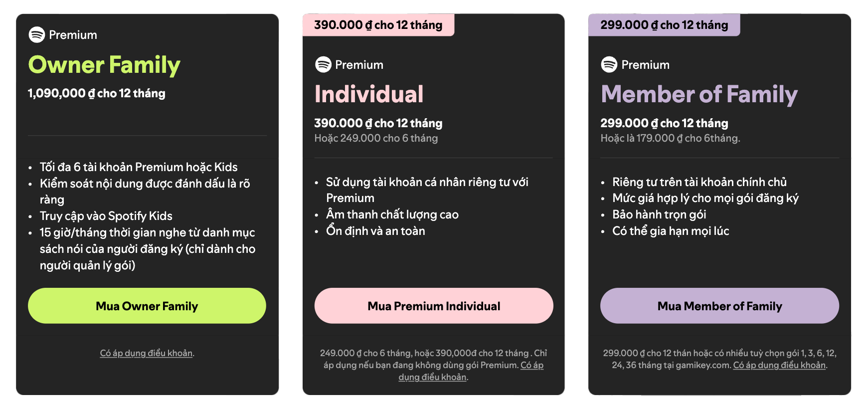Click the Spotify logo in Member of Family card
868x409 pixels.
tap(609, 64)
